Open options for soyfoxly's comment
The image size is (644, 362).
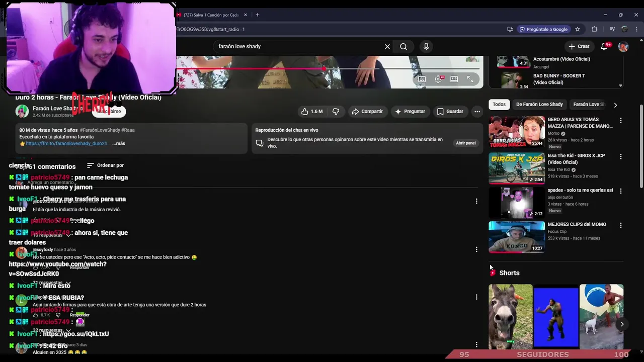click(x=476, y=249)
